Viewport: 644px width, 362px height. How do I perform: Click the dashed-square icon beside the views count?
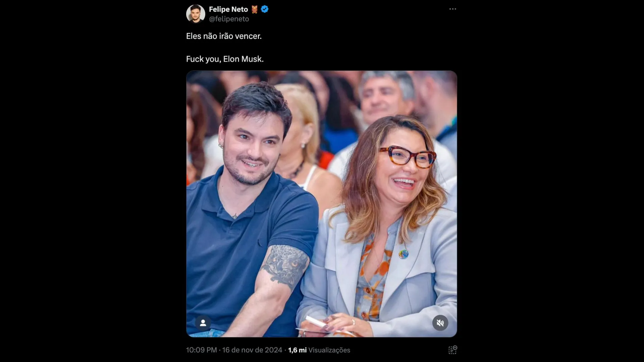(453, 350)
